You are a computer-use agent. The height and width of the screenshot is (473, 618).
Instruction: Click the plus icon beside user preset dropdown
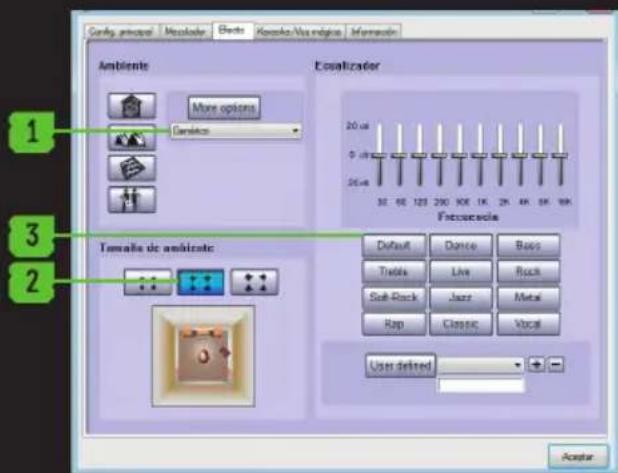[537, 365]
